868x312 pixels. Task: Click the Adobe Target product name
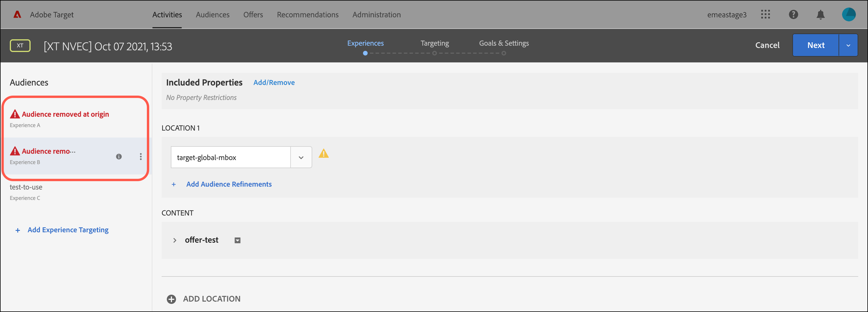52,15
